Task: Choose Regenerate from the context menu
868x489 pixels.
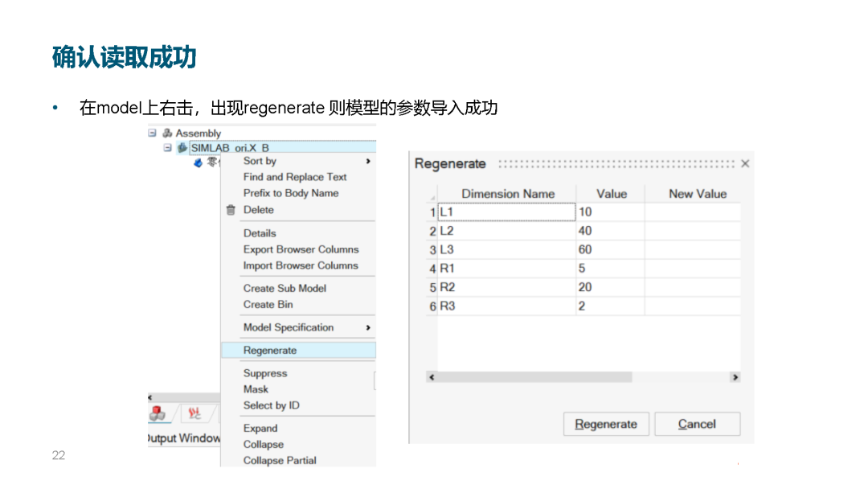Action: [270, 351]
